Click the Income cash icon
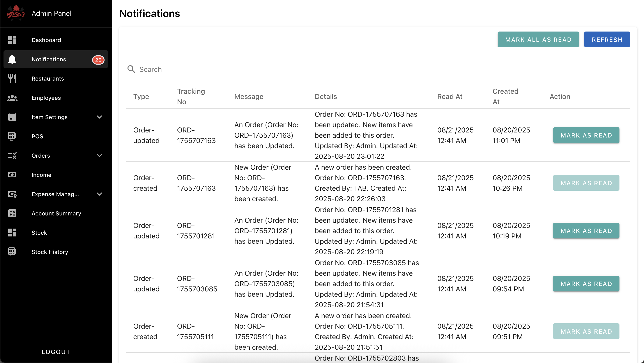The image size is (644, 363). [x=12, y=175]
